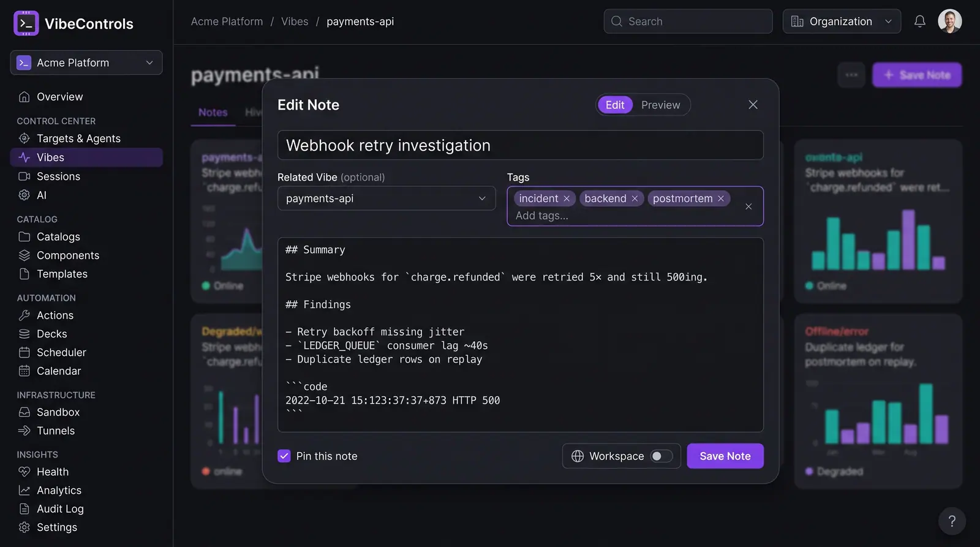This screenshot has height=547, width=980.
Task: Click the Catalogs folder icon
Action: tap(24, 236)
